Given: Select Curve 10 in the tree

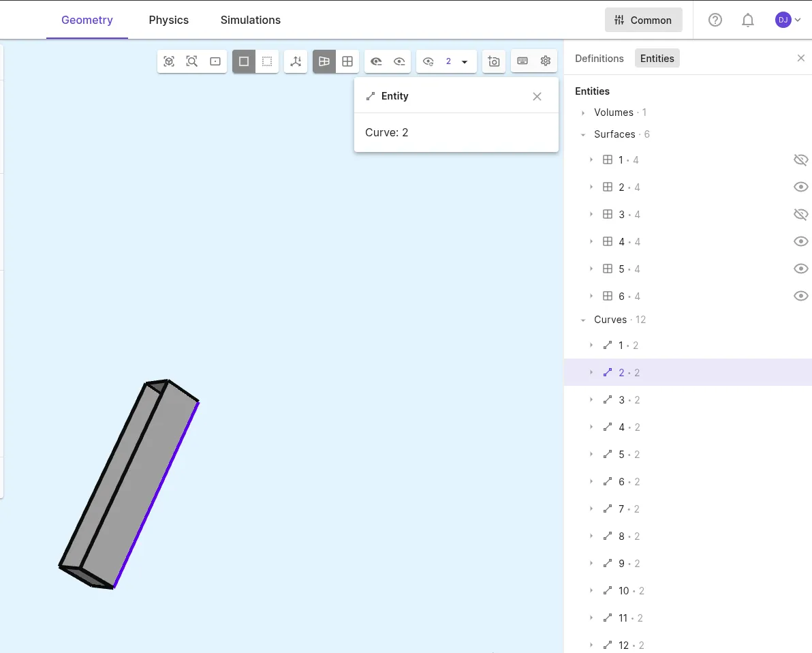Looking at the screenshot, I should (688, 591).
